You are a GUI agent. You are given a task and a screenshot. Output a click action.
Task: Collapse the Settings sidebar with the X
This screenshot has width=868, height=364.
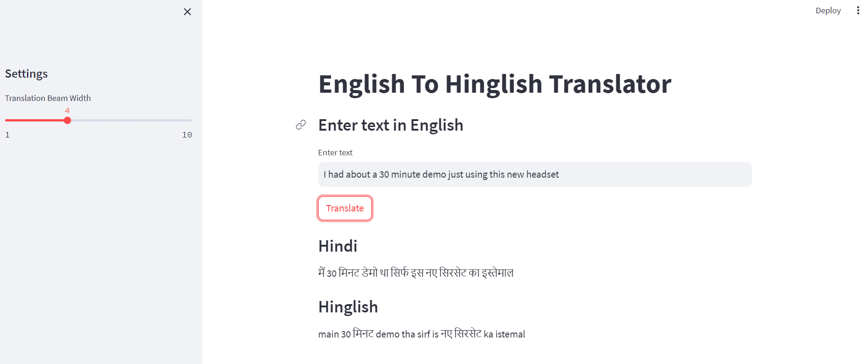pos(187,12)
